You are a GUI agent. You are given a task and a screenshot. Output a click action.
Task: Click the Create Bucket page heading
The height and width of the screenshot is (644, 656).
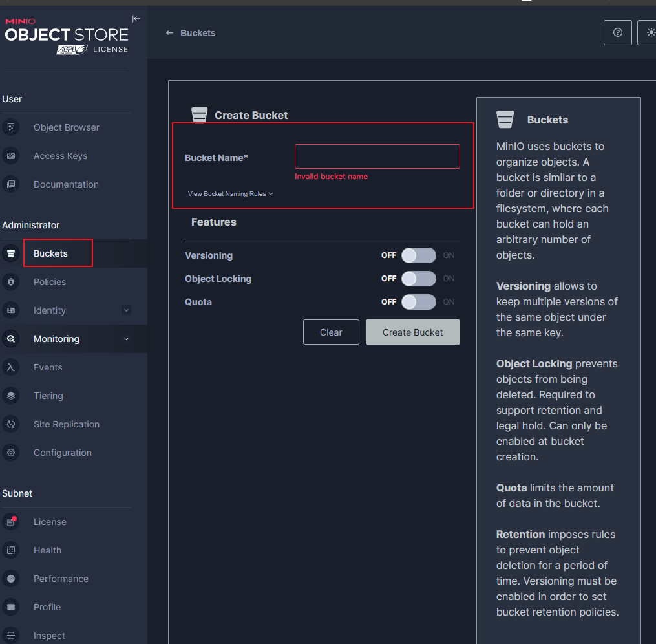tap(251, 116)
